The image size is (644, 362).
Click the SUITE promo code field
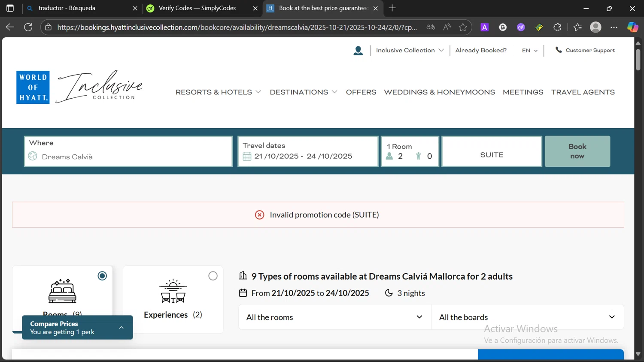pos(492,151)
